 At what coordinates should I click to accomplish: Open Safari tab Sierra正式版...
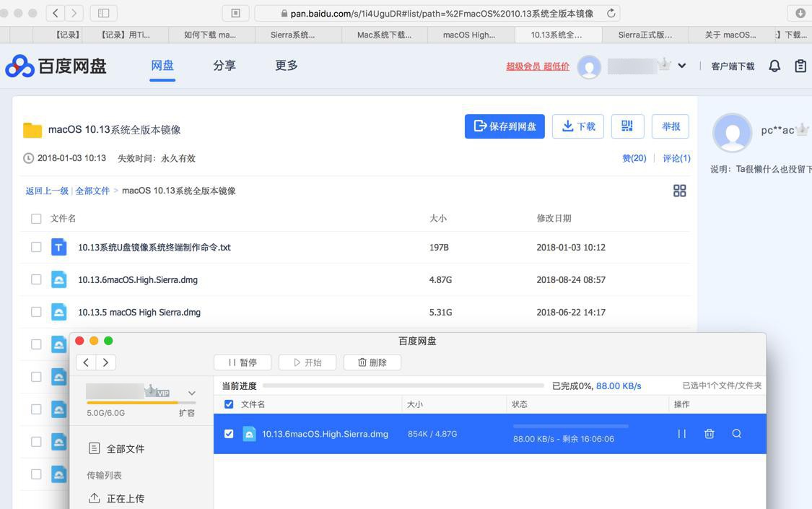coord(645,35)
